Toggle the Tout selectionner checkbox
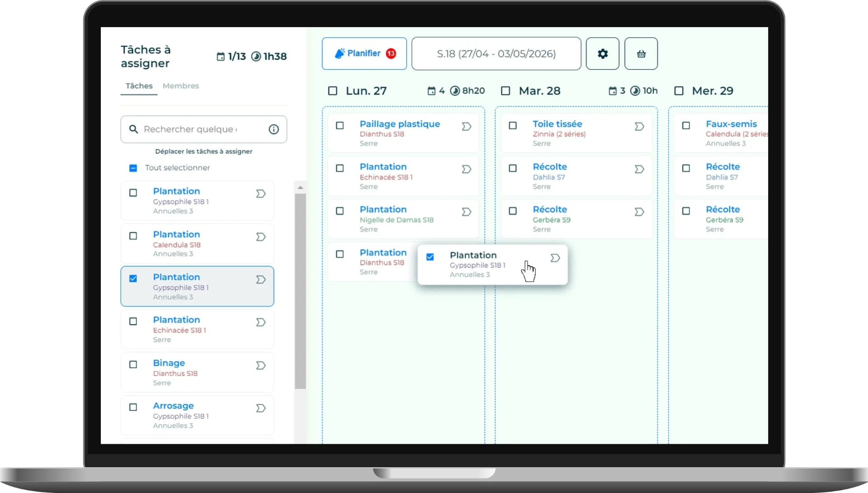The image size is (868, 493). click(x=133, y=168)
